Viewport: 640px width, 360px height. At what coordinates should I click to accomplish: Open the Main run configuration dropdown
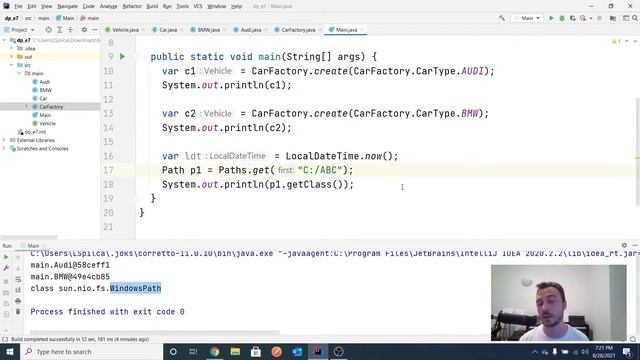tap(527, 18)
